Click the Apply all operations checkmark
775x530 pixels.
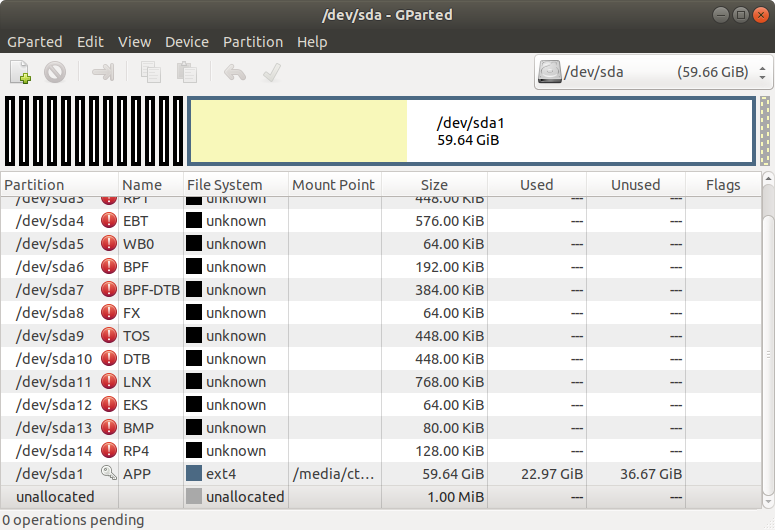[272, 72]
